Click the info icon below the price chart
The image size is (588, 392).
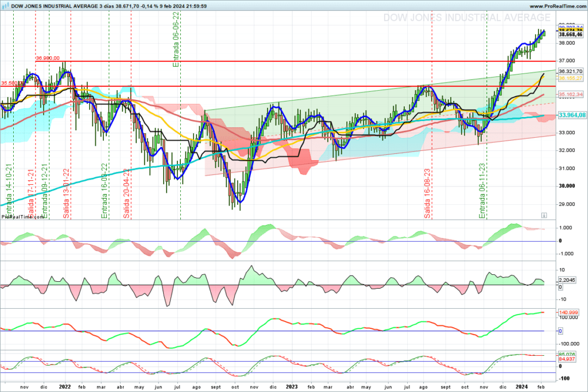544,215
